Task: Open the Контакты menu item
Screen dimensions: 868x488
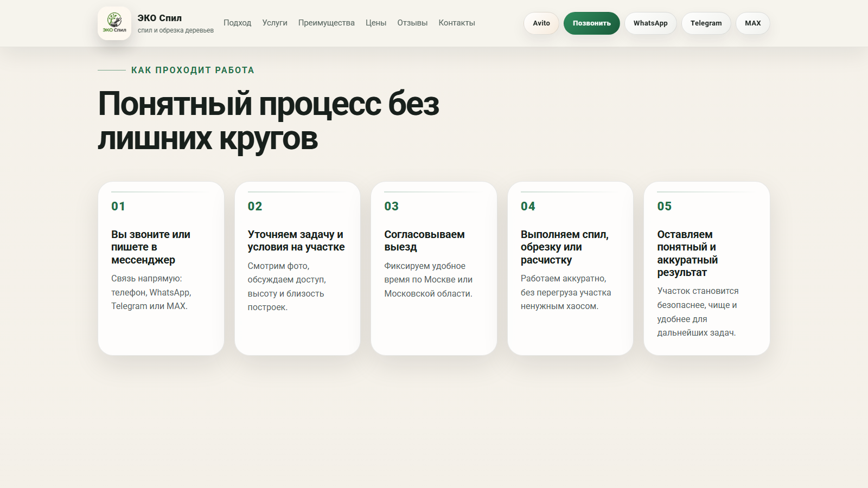Action: click(457, 23)
